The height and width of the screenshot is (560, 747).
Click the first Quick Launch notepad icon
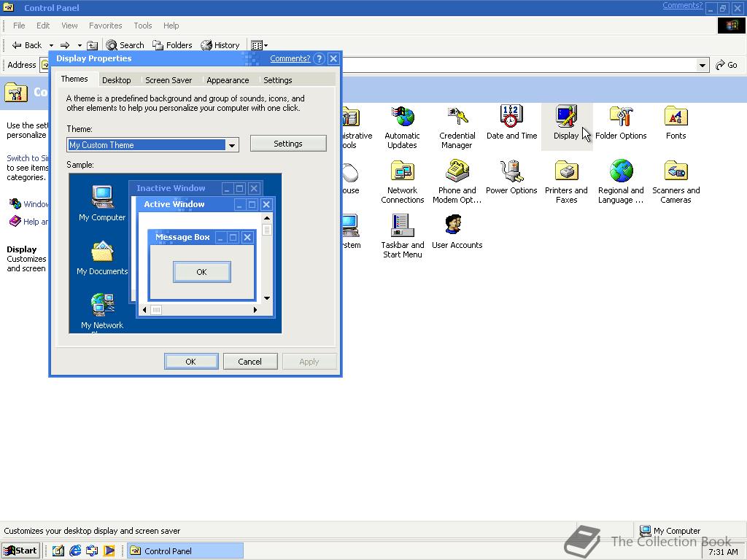[58, 551]
